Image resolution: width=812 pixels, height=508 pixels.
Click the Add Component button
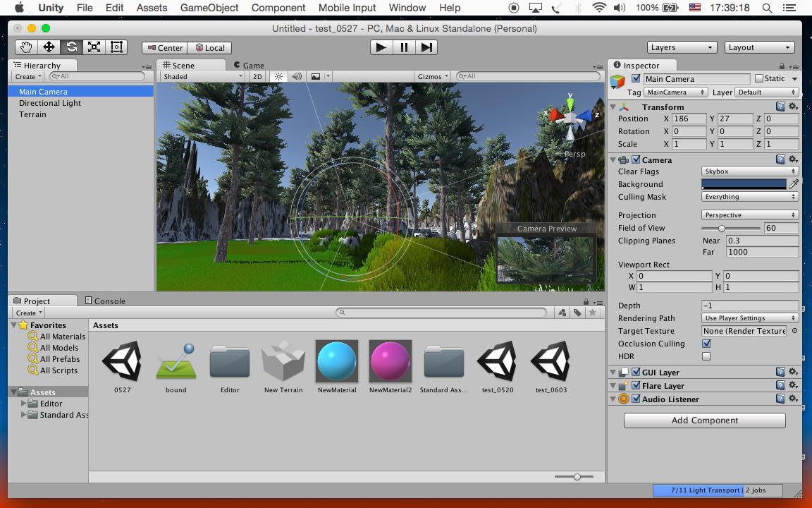pyautogui.click(x=704, y=421)
